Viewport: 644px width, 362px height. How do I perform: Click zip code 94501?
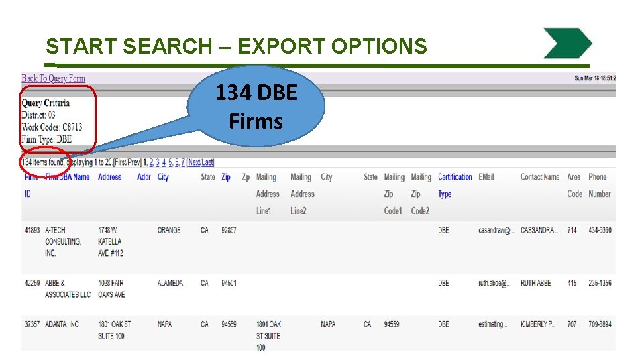(229, 283)
